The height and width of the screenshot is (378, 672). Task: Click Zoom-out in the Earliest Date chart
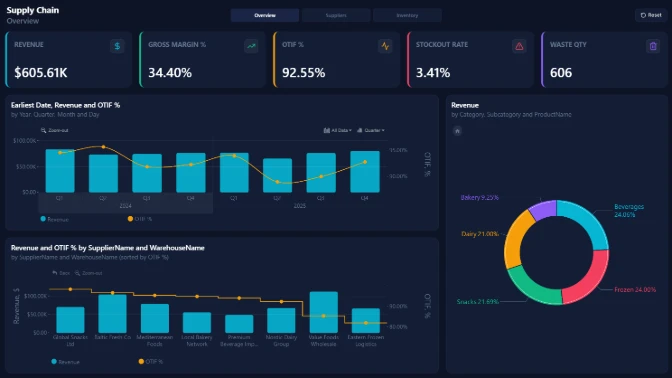54,130
